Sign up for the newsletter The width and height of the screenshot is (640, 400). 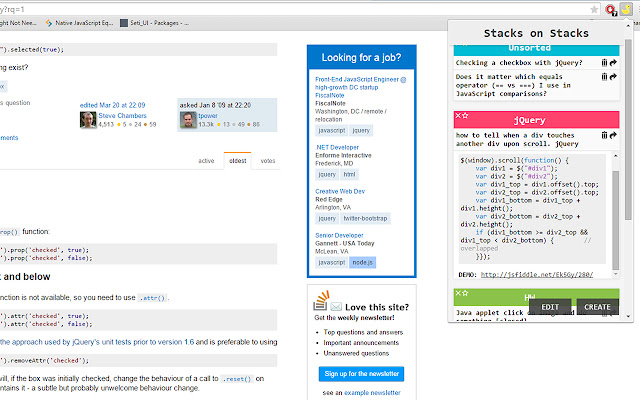click(x=361, y=373)
